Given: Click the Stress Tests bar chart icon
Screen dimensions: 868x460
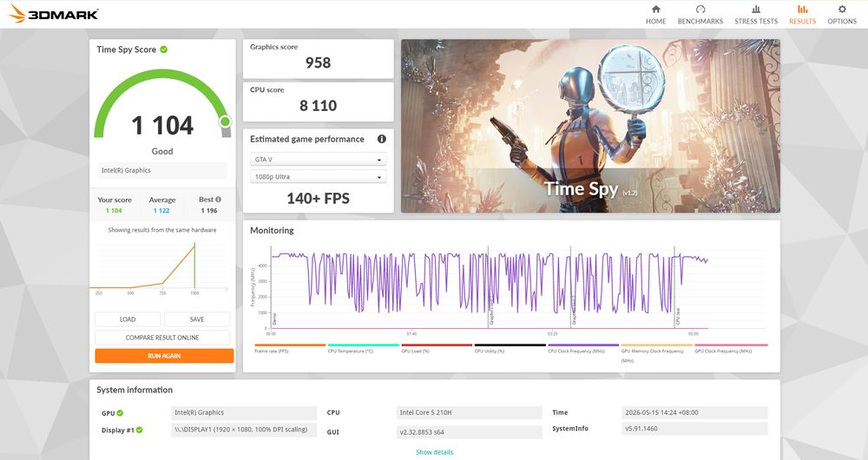Looking at the screenshot, I should point(756,9).
